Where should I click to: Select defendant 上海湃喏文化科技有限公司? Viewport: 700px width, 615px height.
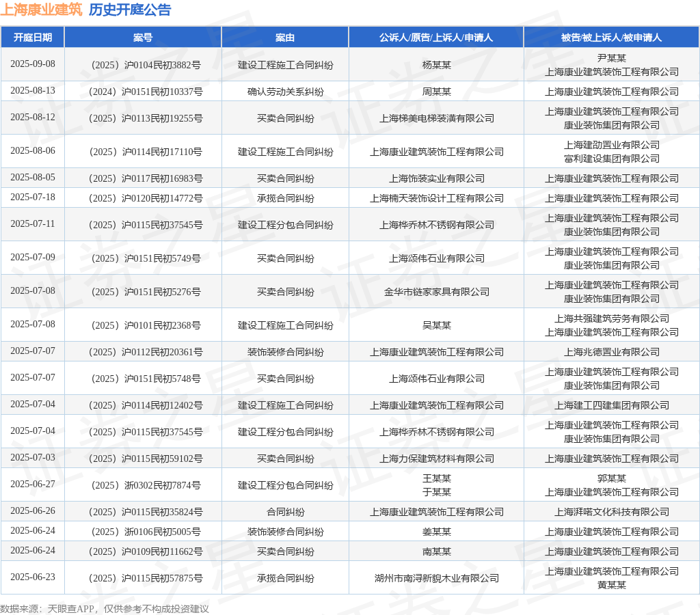[x=612, y=512]
